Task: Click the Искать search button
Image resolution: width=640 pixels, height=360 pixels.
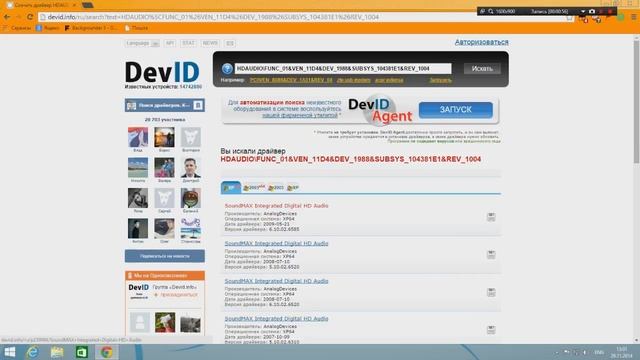Action: click(x=482, y=69)
